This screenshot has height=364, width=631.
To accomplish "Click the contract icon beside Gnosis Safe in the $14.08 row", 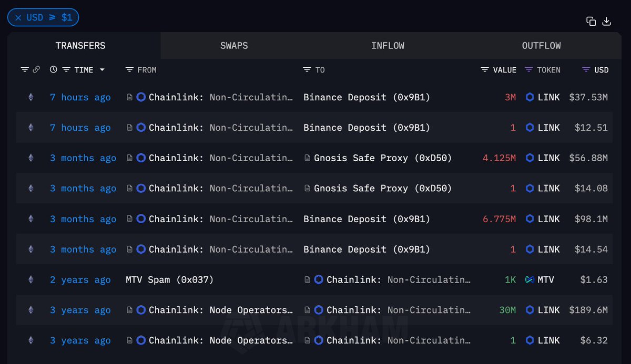I will 307,189.
